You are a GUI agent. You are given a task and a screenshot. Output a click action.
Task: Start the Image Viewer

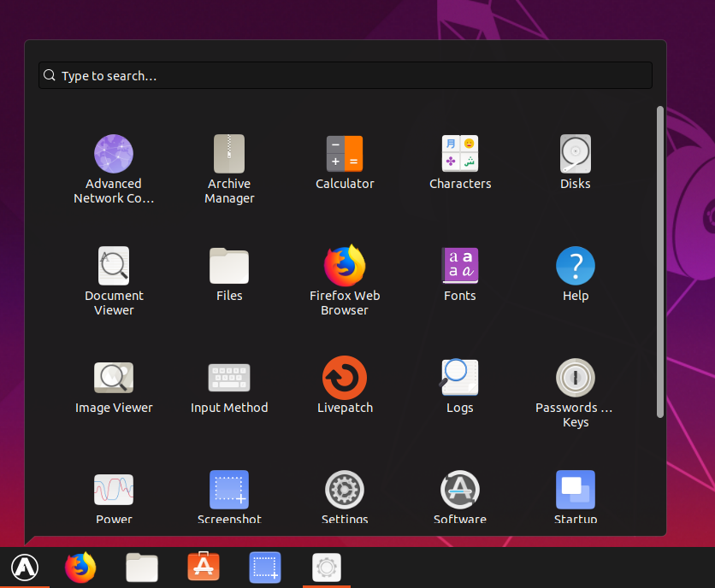(114, 378)
